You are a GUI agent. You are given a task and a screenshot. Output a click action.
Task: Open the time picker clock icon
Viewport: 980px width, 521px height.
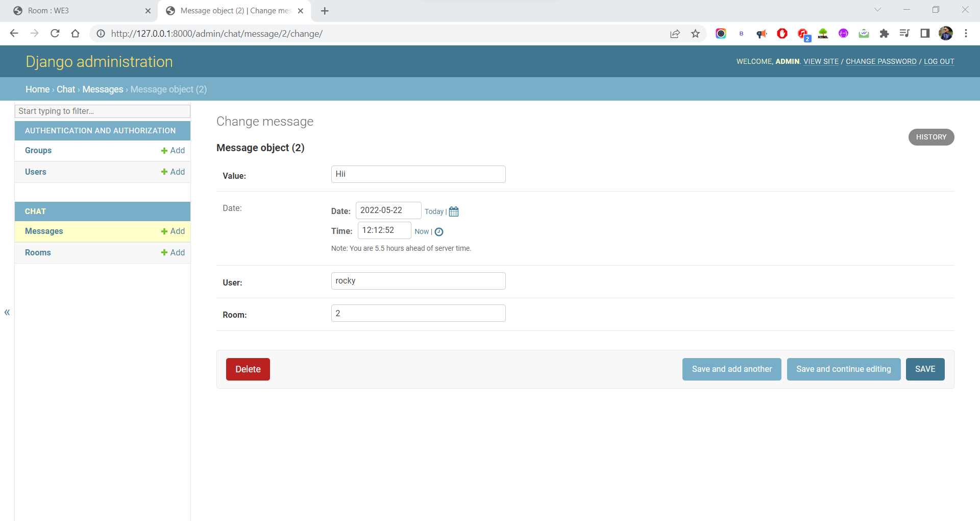439,232
